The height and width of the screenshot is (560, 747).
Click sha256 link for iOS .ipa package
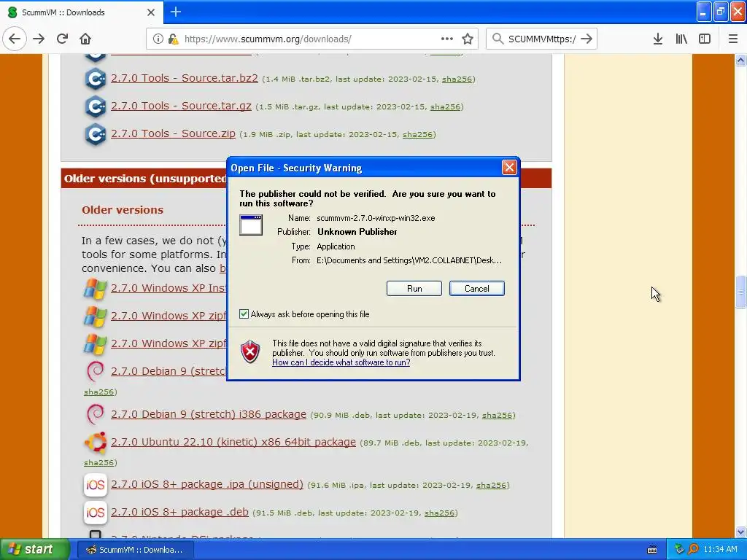491,485
